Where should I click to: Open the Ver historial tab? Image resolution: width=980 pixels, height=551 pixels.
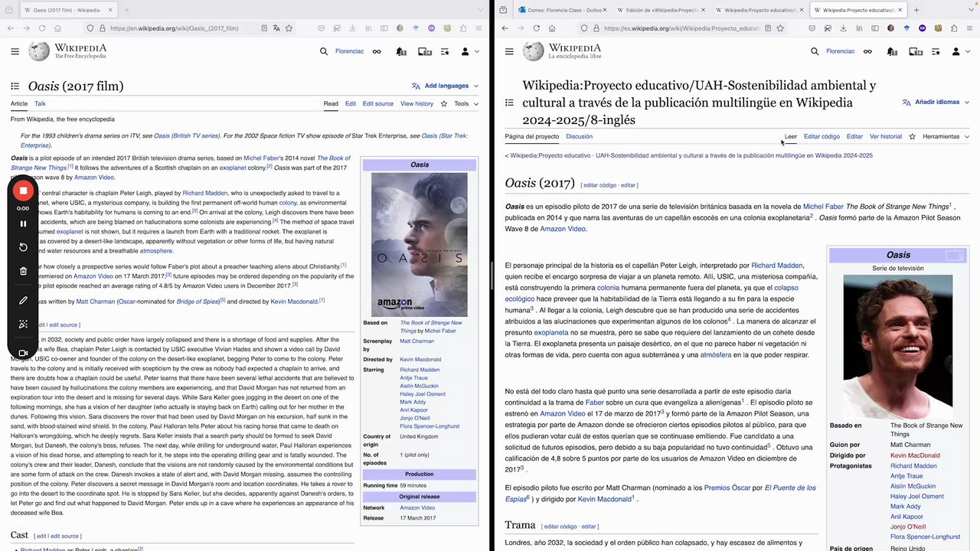(x=886, y=136)
